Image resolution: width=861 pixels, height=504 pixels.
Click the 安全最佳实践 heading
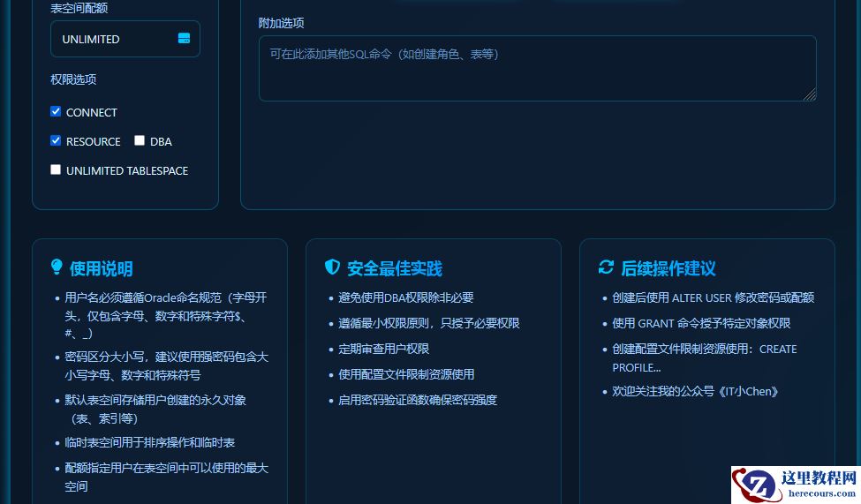pos(394,268)
